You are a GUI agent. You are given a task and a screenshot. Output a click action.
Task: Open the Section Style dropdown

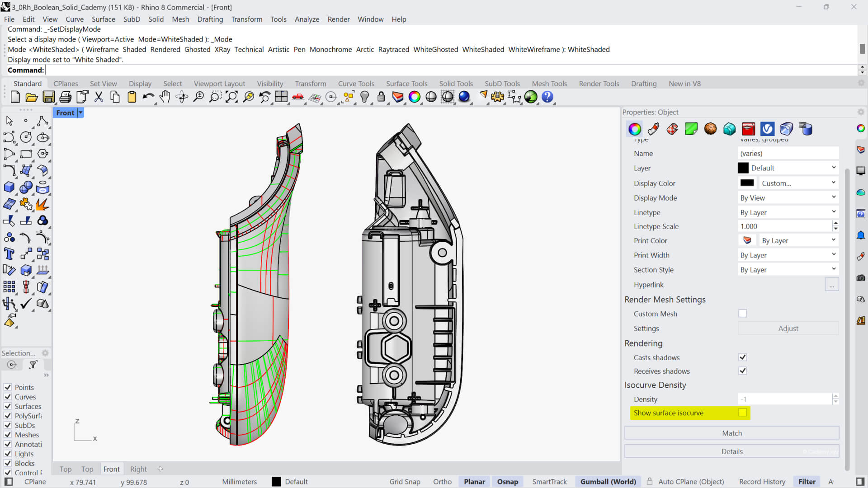(788, 269)
